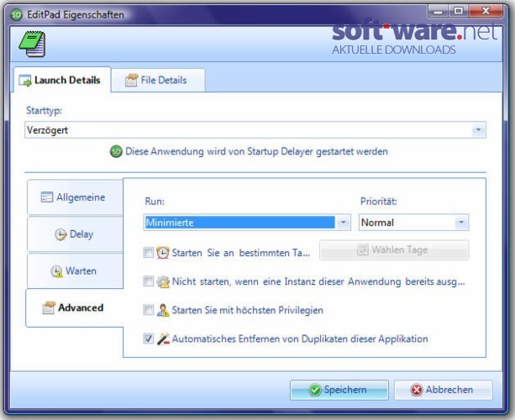This screenshot has height=420, width=515.
Task: Click the Priorität label
Action: [379, 201]
